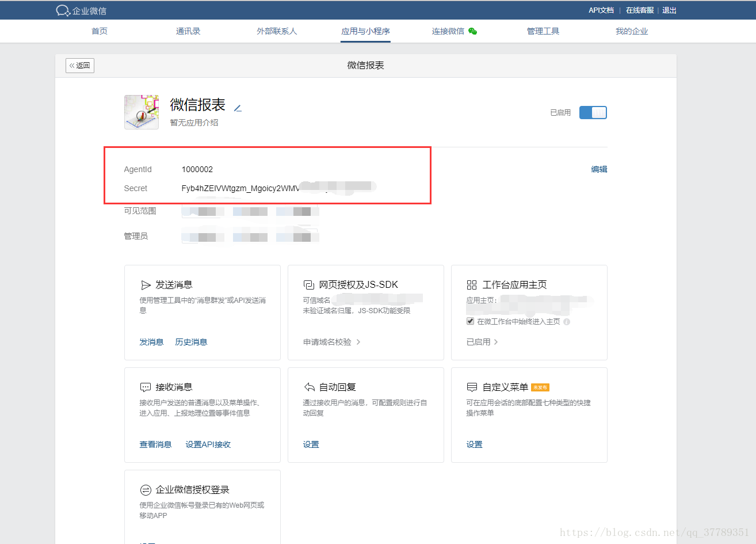Click the 设置API接收 link
The height and width of the screenshot is (544, 756).
pyautogui.click(x=208, y=444)
